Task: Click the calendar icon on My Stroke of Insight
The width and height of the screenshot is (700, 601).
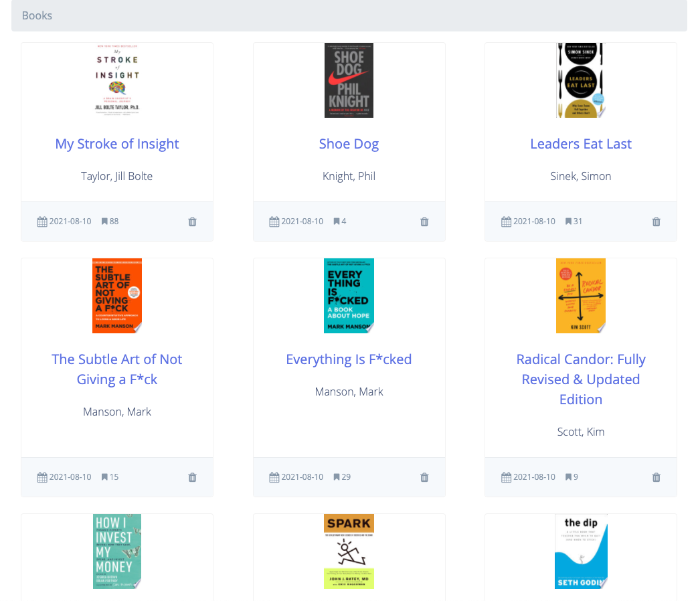Action: click(41, 221)
